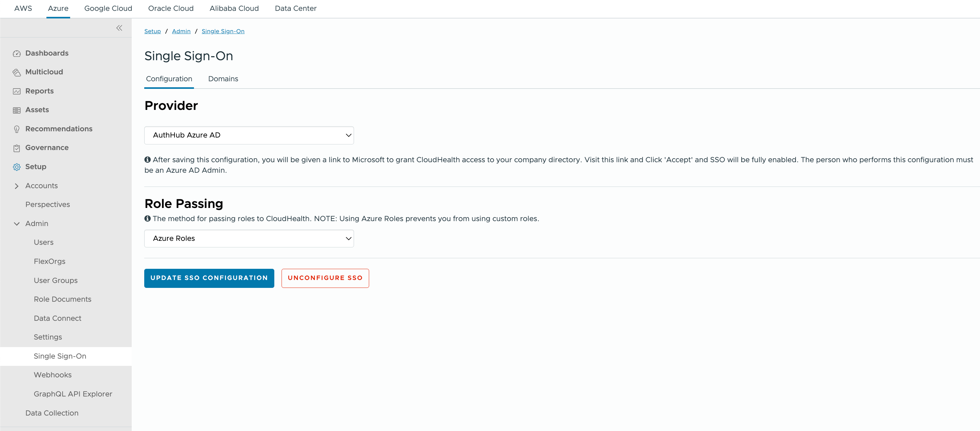Click the Setup gear icon
The width and height of the screenshot is (980, 431).
point(16,167)
